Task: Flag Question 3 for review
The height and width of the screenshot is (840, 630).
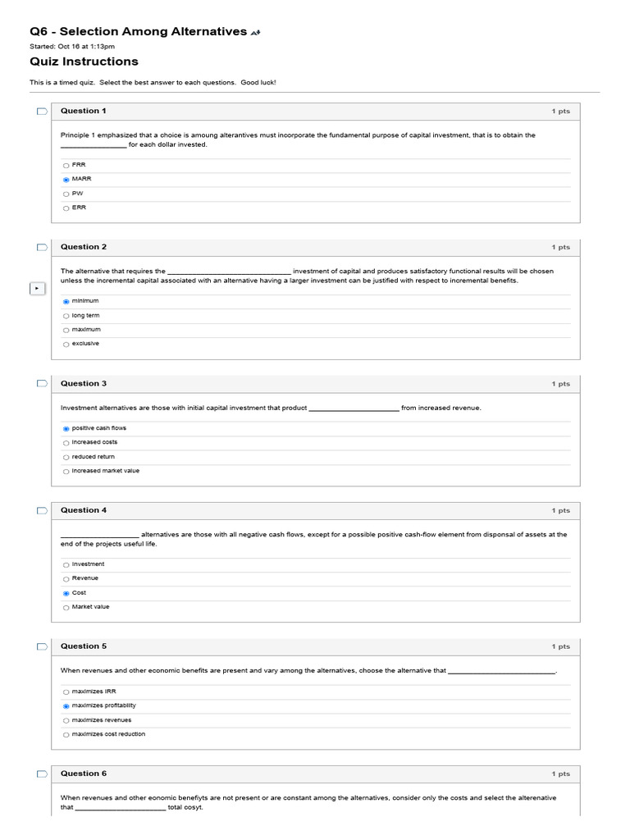Action: point(42,384)
